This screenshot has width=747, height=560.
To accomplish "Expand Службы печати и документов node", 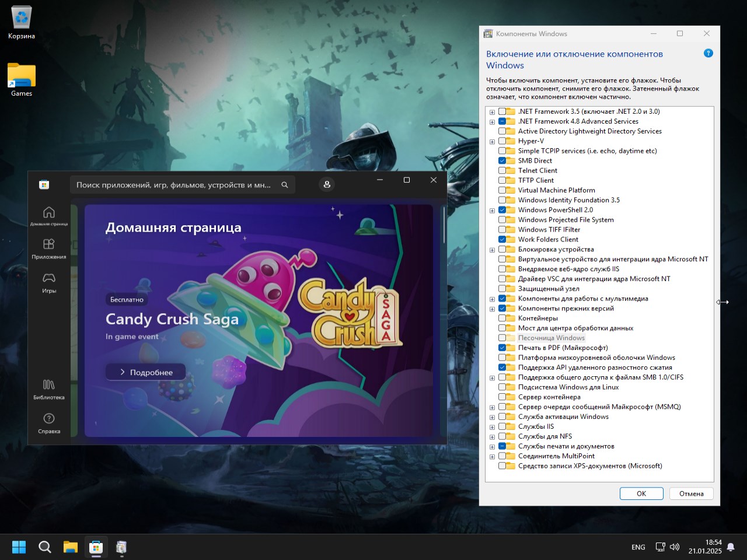I will click(x=492, y=447).
